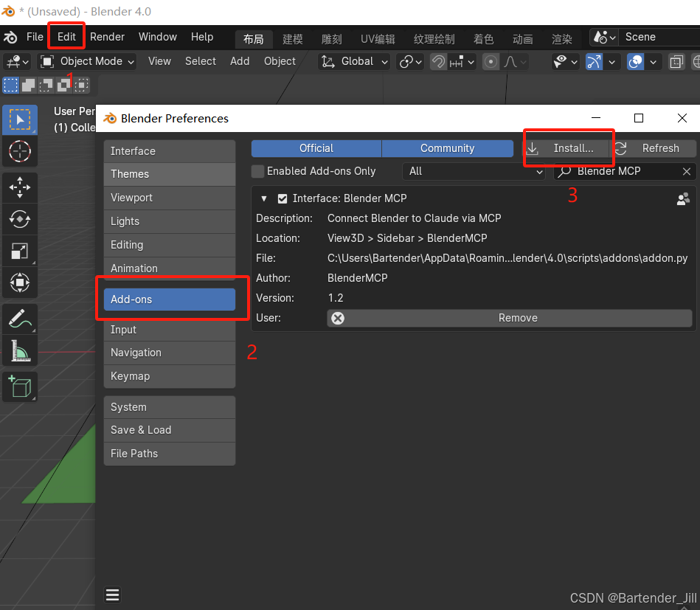Open the Help menu
Image resolution: width=700 pixels, height=610 pixels.
coord(202,37)
